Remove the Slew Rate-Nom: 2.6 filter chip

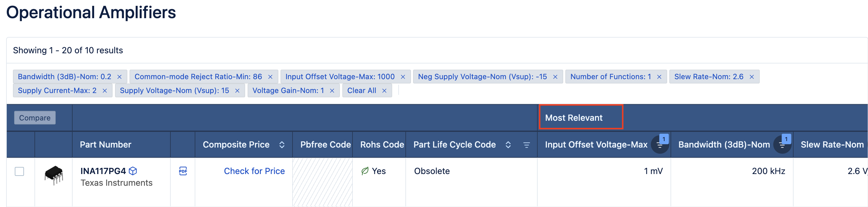751,77
